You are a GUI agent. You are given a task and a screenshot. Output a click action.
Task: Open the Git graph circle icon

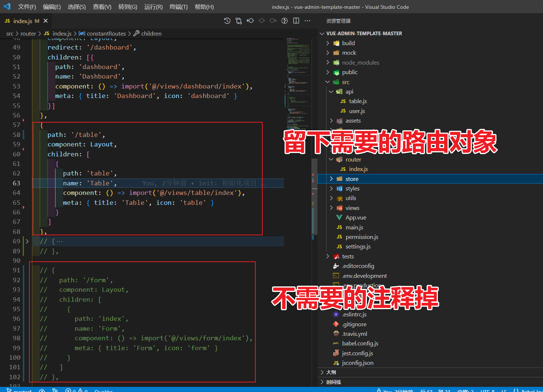[284, 21]
